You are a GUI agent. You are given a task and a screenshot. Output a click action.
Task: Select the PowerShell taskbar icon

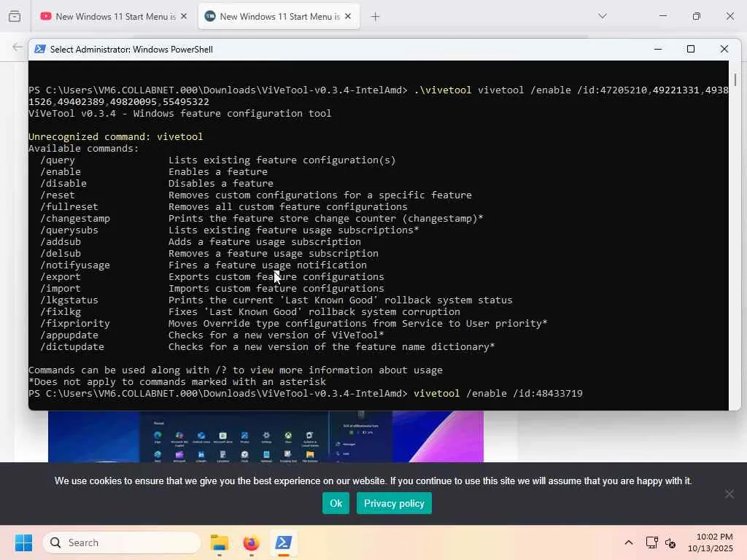coord(284,542)
